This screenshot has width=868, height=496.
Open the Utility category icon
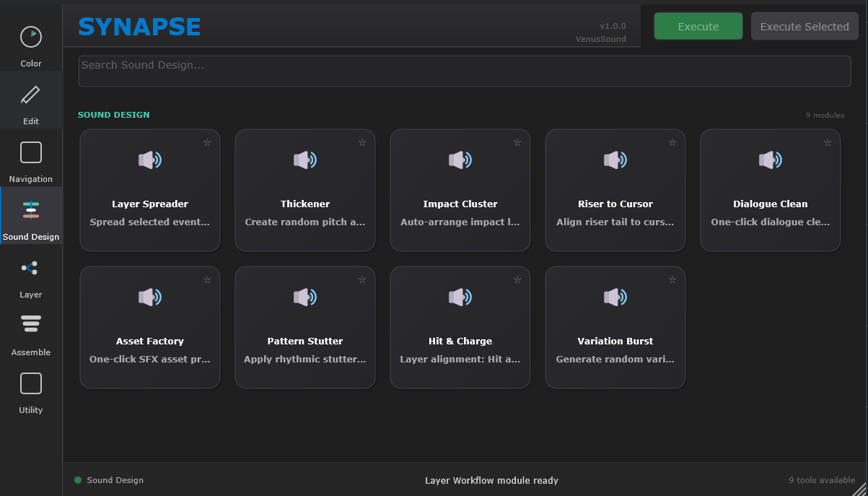[x=31, y=383]
